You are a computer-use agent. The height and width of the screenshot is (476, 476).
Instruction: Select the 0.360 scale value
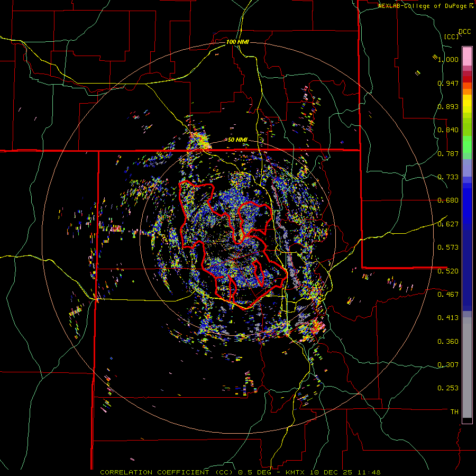click(448, 342)
